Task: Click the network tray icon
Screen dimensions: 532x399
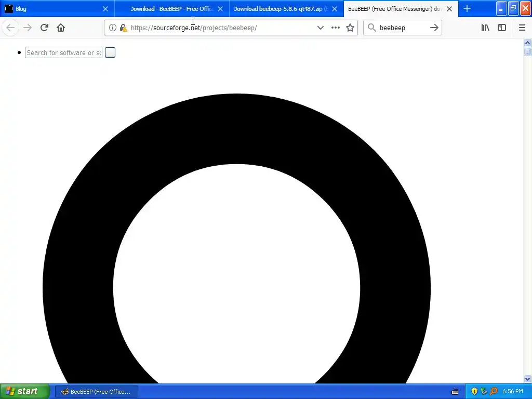Action: (x=484, y=392)
